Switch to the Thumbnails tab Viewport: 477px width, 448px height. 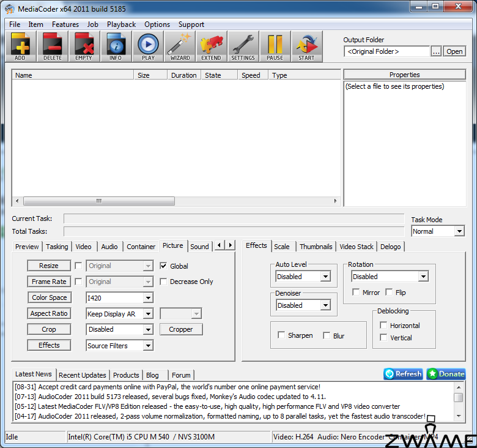[316, 247]
